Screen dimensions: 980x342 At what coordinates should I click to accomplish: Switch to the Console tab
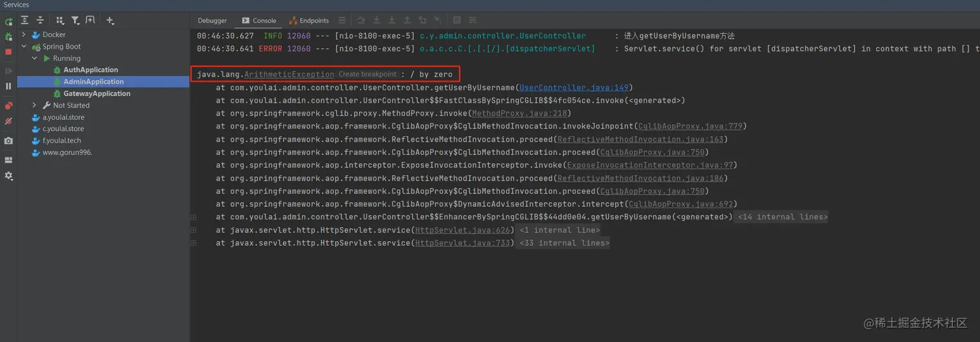click(x=259, y=21)
